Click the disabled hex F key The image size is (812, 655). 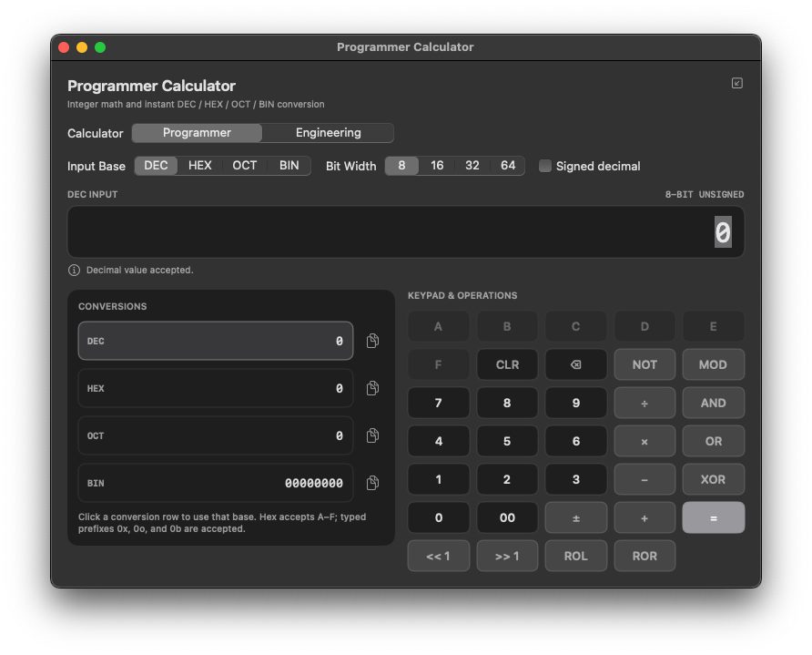[x=439, y=364]
